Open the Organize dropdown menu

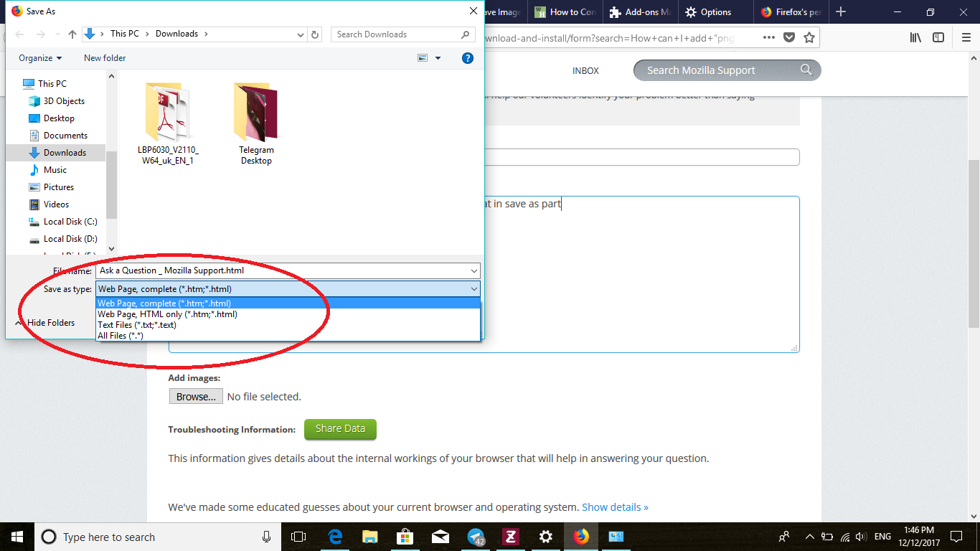(x=40, y=58)
